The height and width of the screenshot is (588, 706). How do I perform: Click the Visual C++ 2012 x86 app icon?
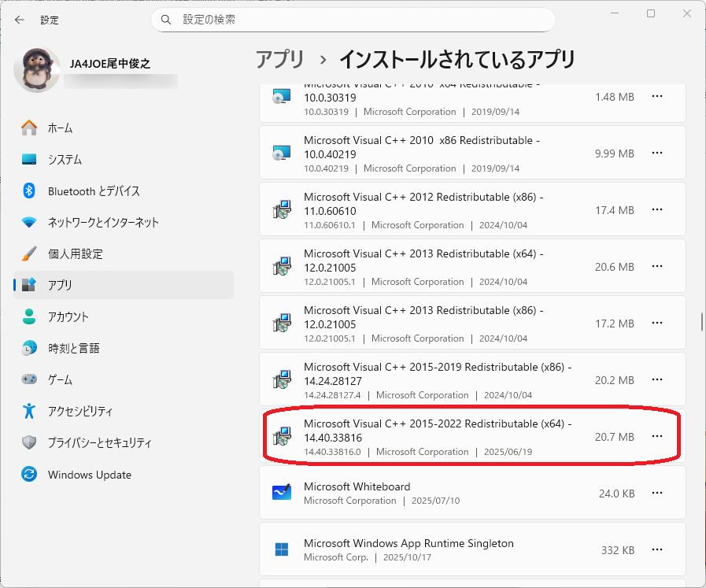pyautogui.click(x=282, y=210)
